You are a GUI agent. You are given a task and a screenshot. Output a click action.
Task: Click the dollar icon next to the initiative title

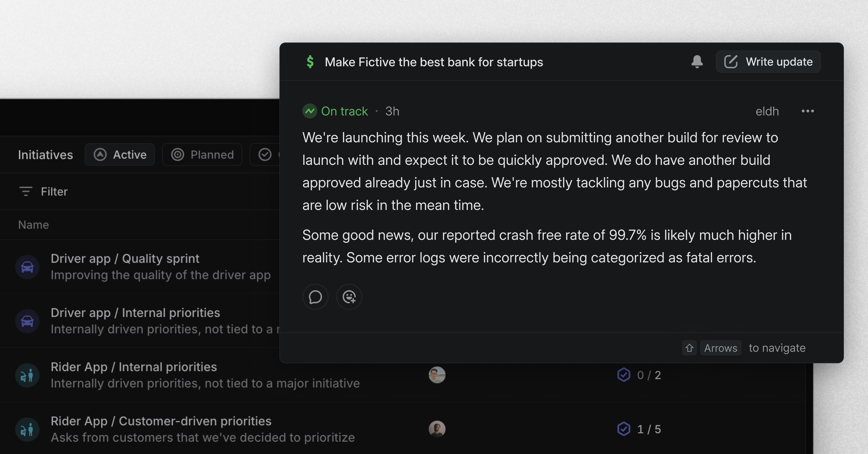tap(310, 62)
